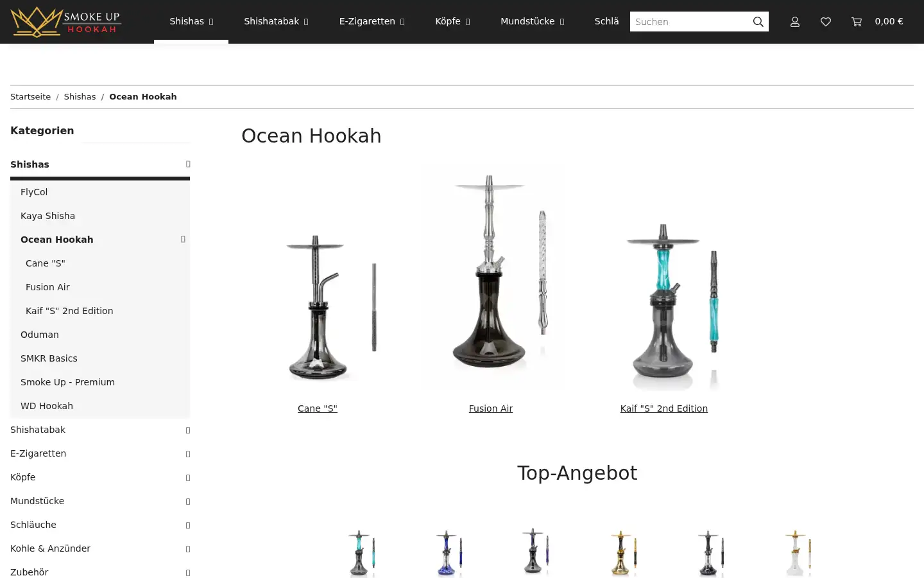Select Ocean Hookah in the sidebar

(56, 240)
